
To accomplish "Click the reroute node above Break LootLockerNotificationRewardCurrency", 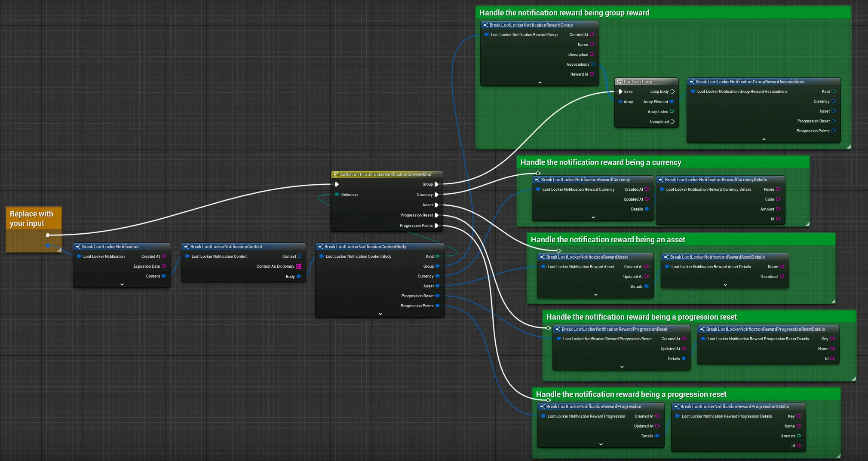I will coord(538,174).
